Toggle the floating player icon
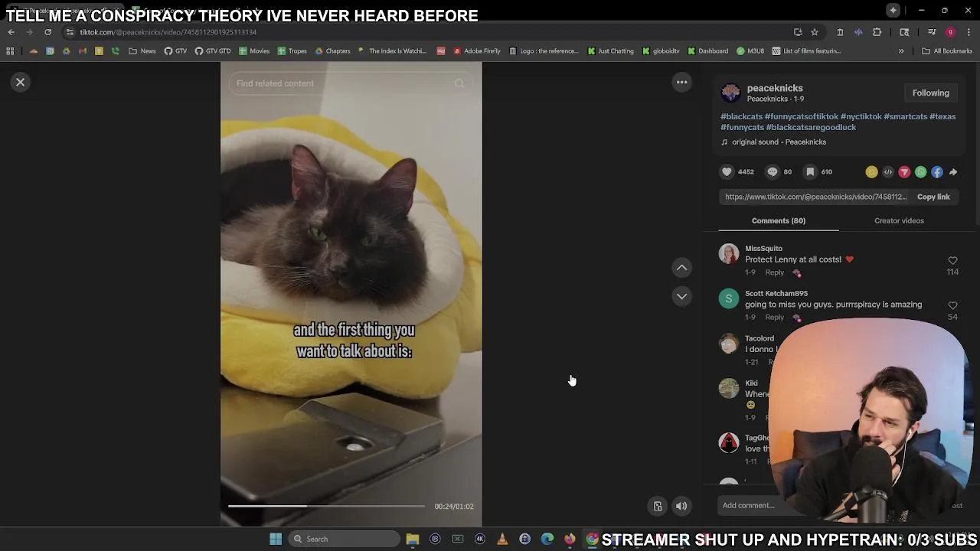The height and width of the screenshot is (551, 980). tap(657, 506)
